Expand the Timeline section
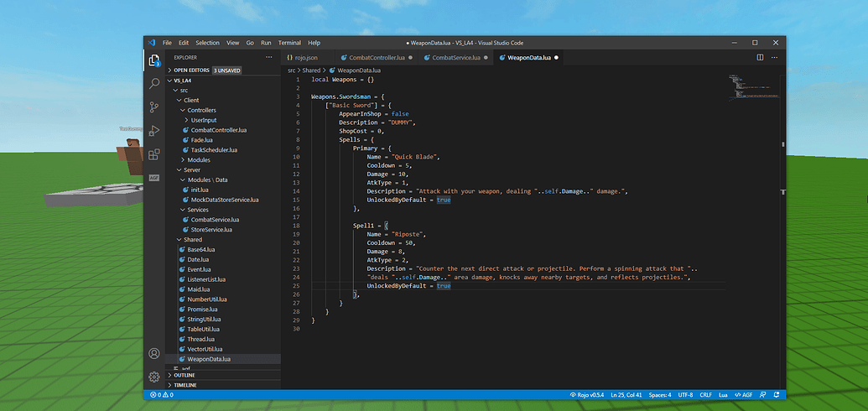The image size is (868, 411). pyautogui.click(x=223, y=385)
